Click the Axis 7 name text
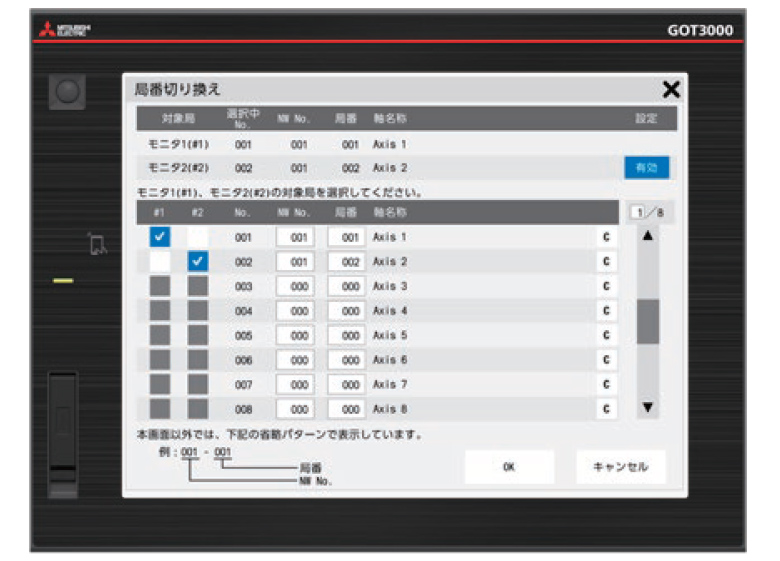780x561 pixels. coord(390,384)
